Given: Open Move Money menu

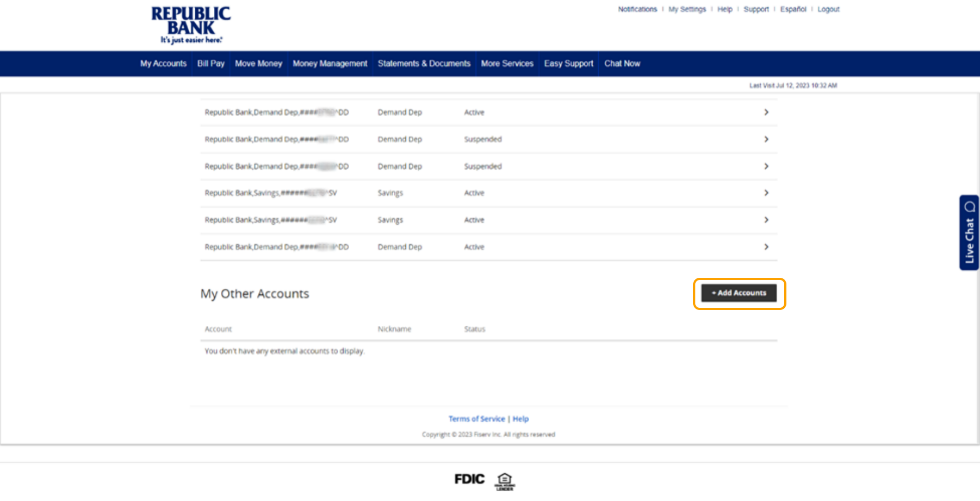Looking at the screenshot, I should pos(258,63).
